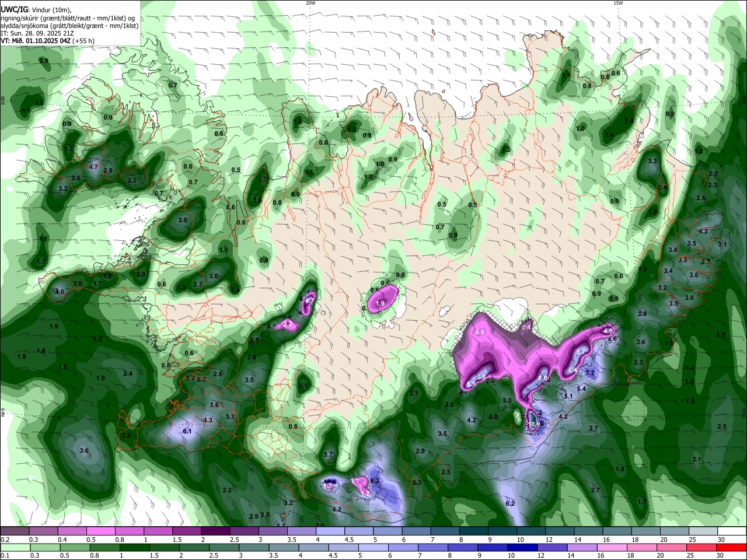747x560 pixels.
Task: Pick the dark mauve 0.2–0.3 snow swatch
Action: [x=14, y=531]
